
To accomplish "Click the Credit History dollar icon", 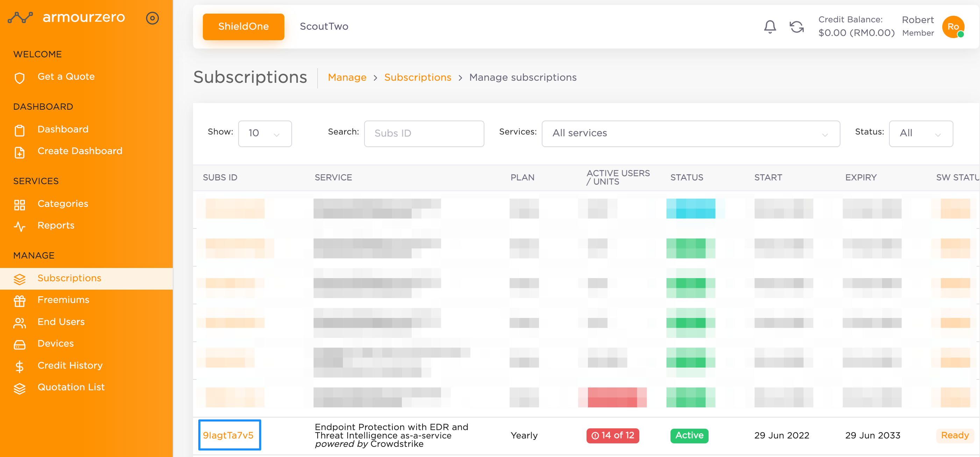I will coord(19,366).
